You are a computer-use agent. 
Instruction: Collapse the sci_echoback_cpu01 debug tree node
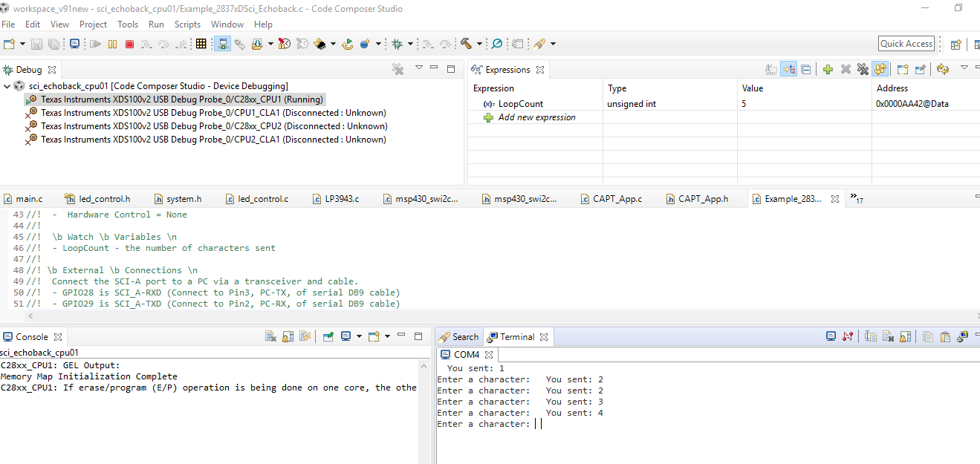click(x=7, y=86)
